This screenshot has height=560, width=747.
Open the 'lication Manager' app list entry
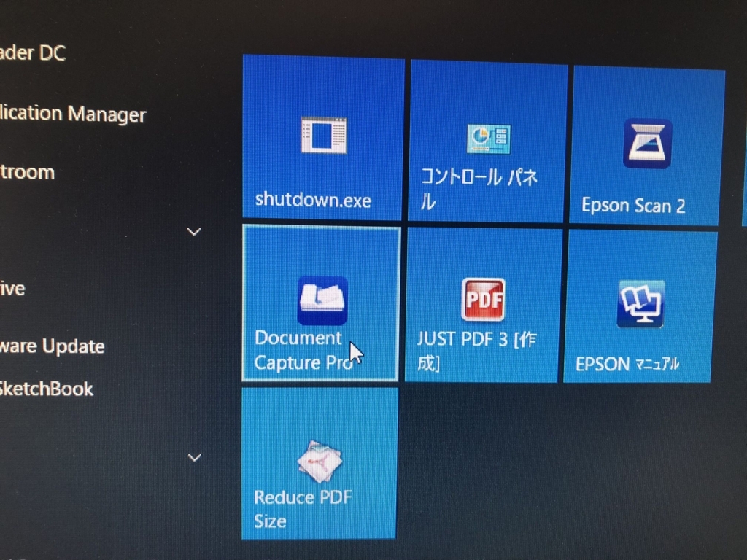click(72, 114)
